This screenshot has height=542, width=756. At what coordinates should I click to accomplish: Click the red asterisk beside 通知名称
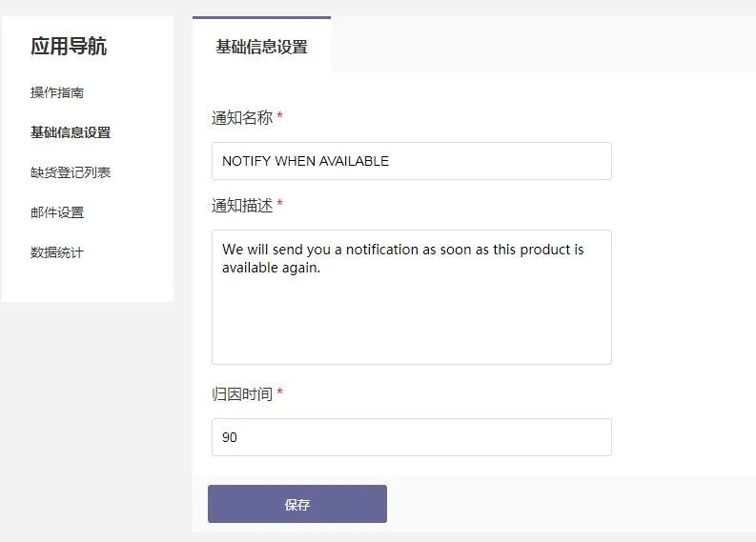[279, 117]
